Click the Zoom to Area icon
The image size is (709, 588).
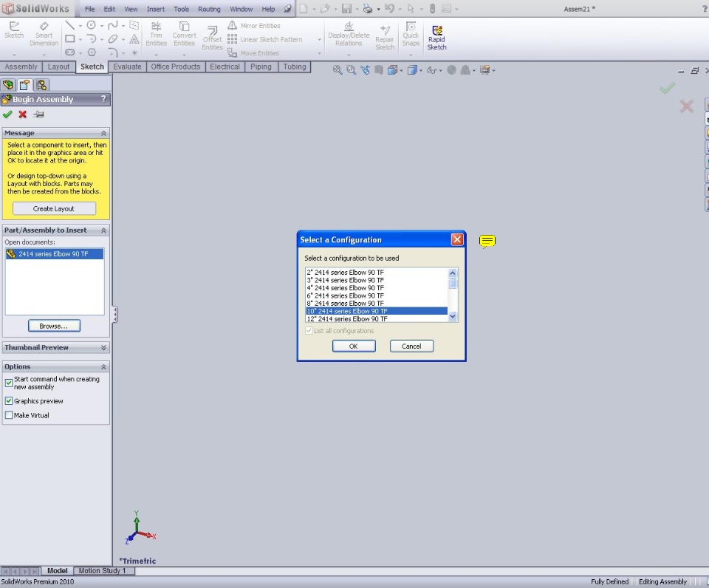pyautogui.click(x=351, y=70)
